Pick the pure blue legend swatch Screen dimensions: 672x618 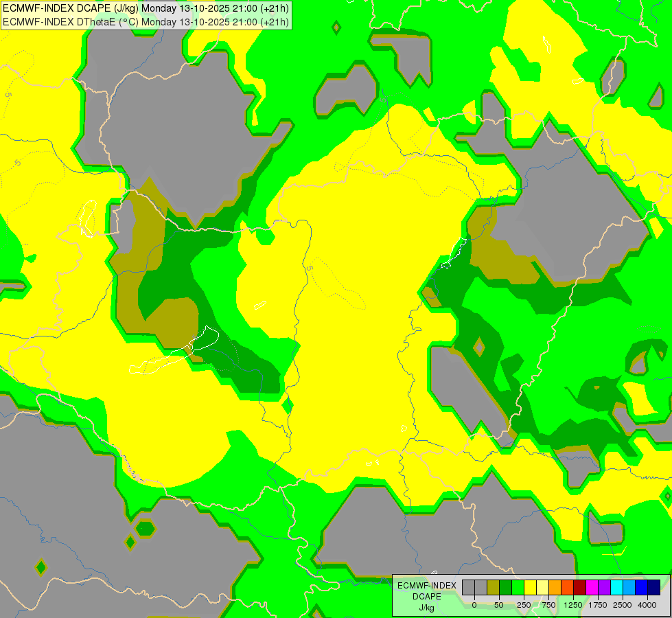click(x=642, y=587)
